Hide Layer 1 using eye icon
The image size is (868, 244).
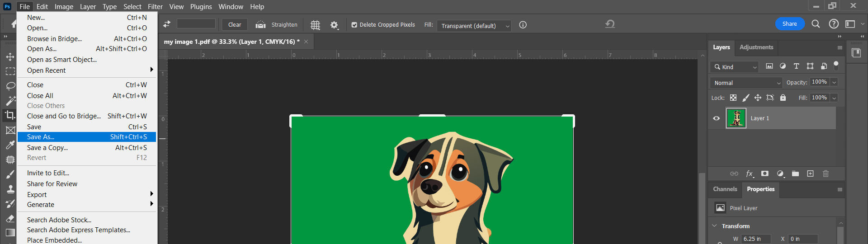(717, 118)
